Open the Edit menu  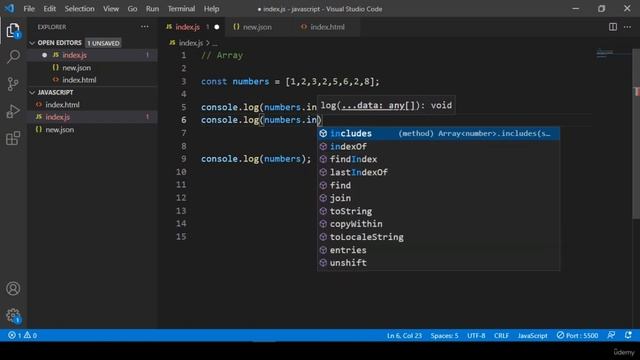coord(49,9)
